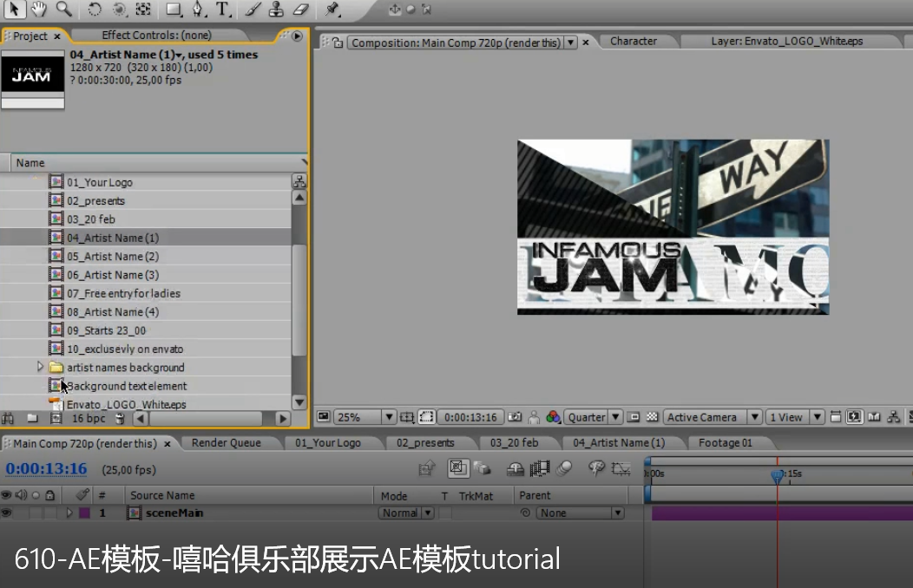
Task: Toggle mask and shape path visibility
Action: pyautogui.click(x=427, y=417)
